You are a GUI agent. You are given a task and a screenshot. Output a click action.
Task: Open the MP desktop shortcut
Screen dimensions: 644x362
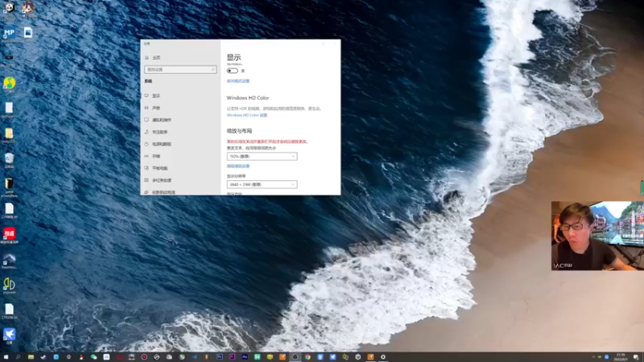pyautogui.click(x=9, y=35)
